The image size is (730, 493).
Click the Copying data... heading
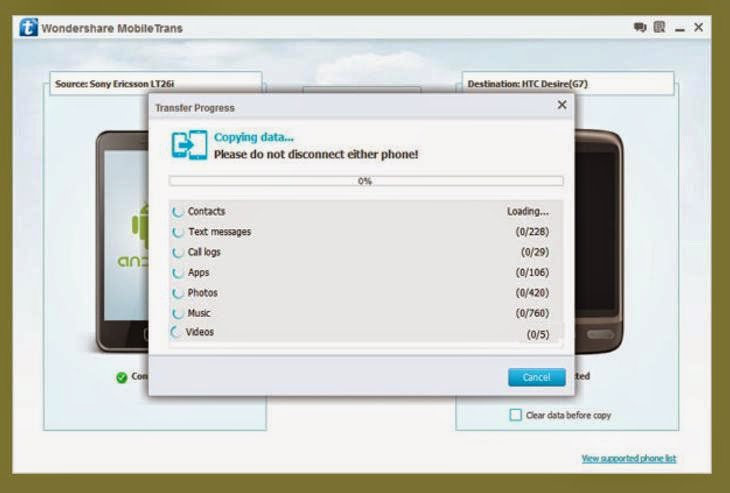coord(254,137)
